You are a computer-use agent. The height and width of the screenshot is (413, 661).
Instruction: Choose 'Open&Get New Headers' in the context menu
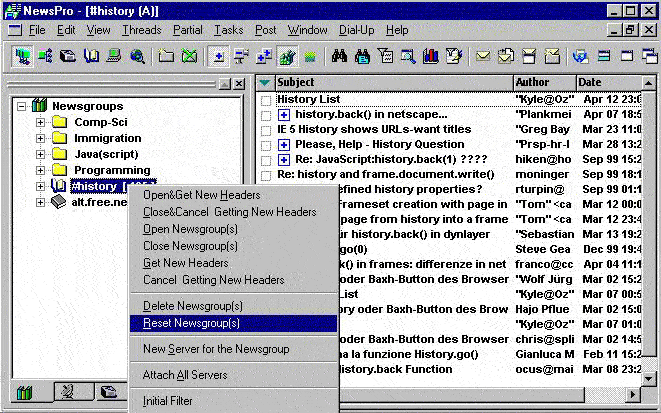(233, 195)
